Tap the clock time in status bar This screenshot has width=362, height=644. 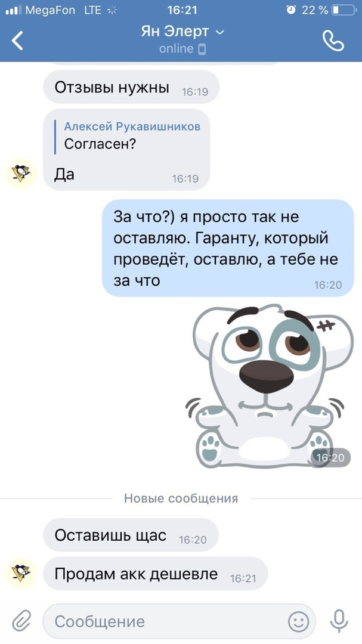click(x=182, y=10)
